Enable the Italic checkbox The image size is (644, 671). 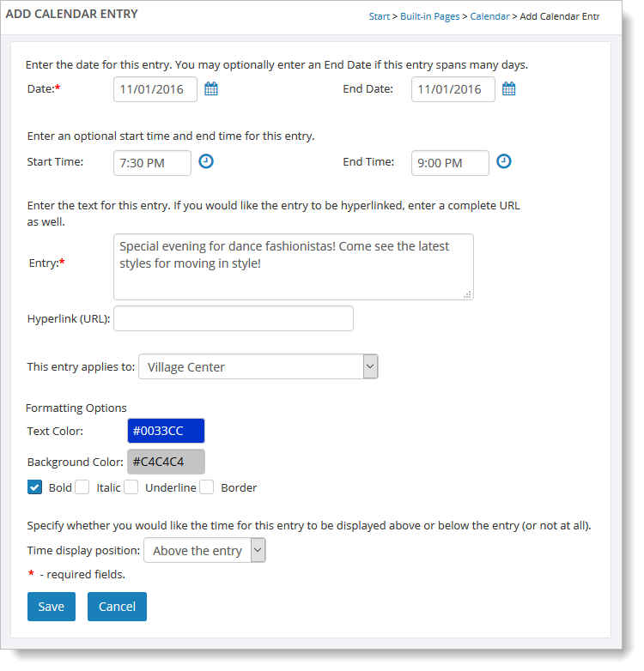pyautogui.click(x=82, y=487)
